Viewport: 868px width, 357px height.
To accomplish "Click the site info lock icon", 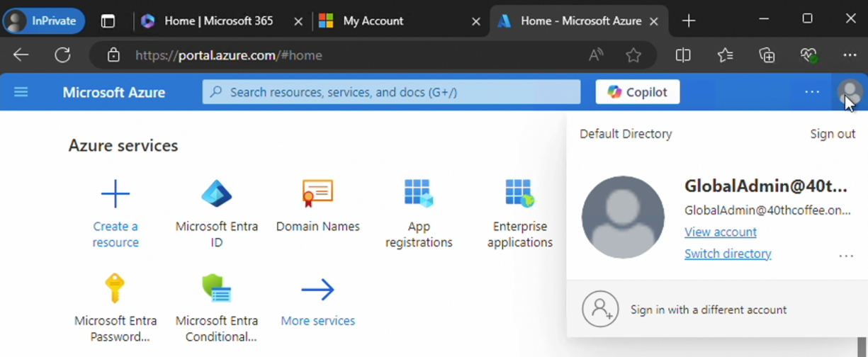I will [113, 55].
